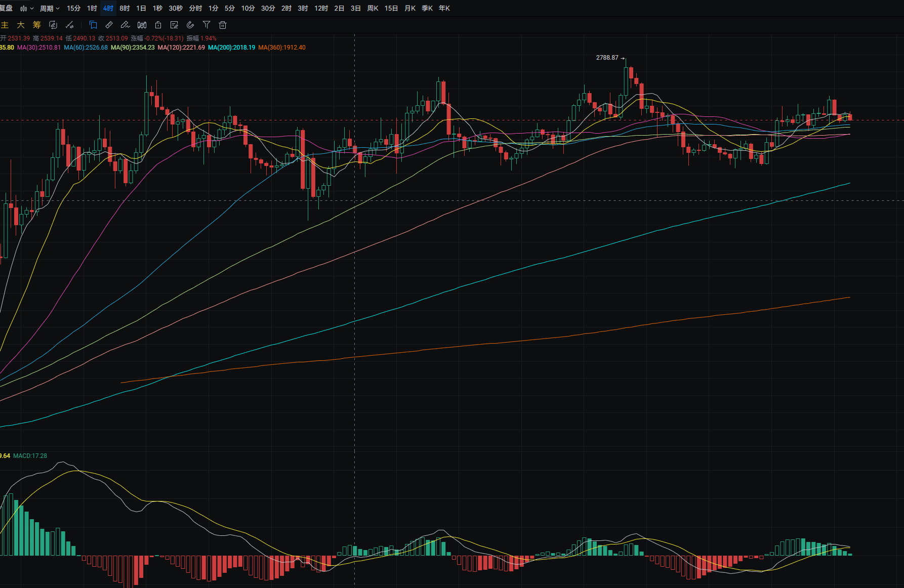
Task: Switch to the 2时 timeframe
Action: coord(286,9)
